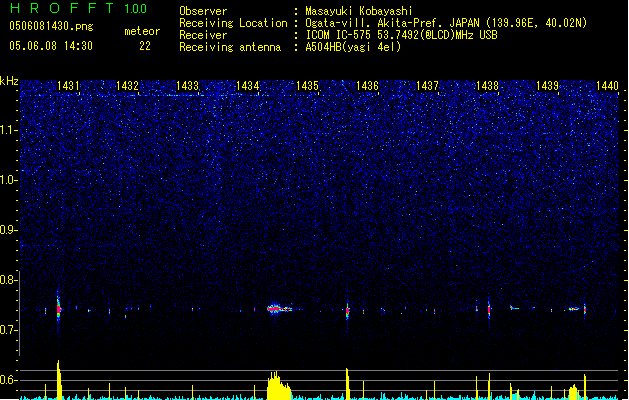Click the 1436 time axis marker

367,86
